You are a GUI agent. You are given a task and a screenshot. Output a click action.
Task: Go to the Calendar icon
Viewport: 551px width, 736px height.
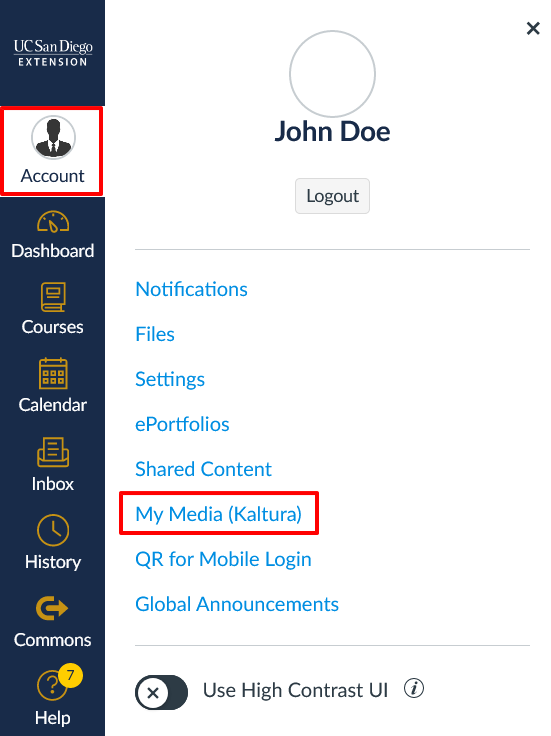click(53, 374)
